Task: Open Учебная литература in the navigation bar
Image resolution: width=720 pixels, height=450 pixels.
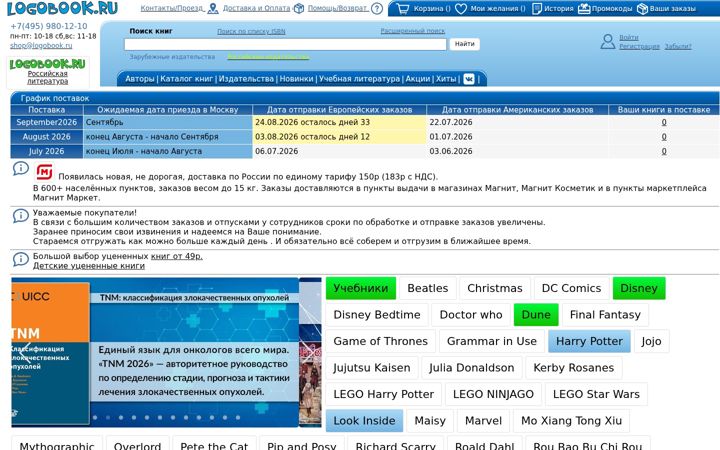Action: pyautogui.click(x=360, y=79)
